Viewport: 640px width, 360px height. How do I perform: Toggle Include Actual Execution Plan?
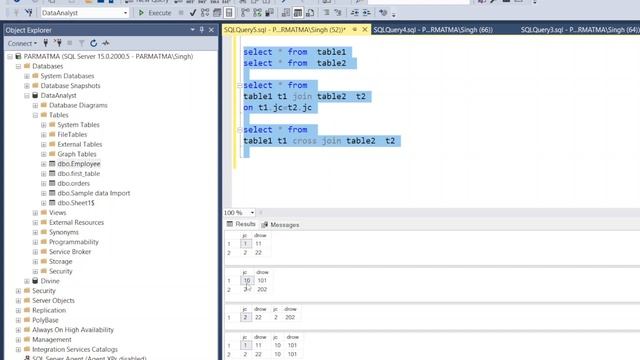(x=245, y=13)
